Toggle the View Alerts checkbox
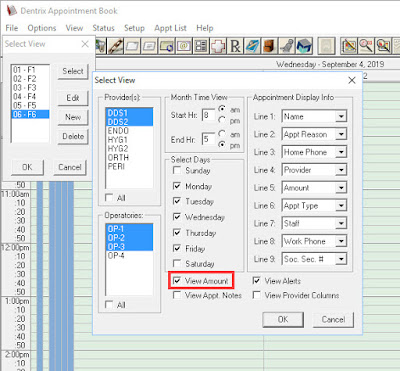The width and height of the screenshot is (400, 371). tap(256, 281)
